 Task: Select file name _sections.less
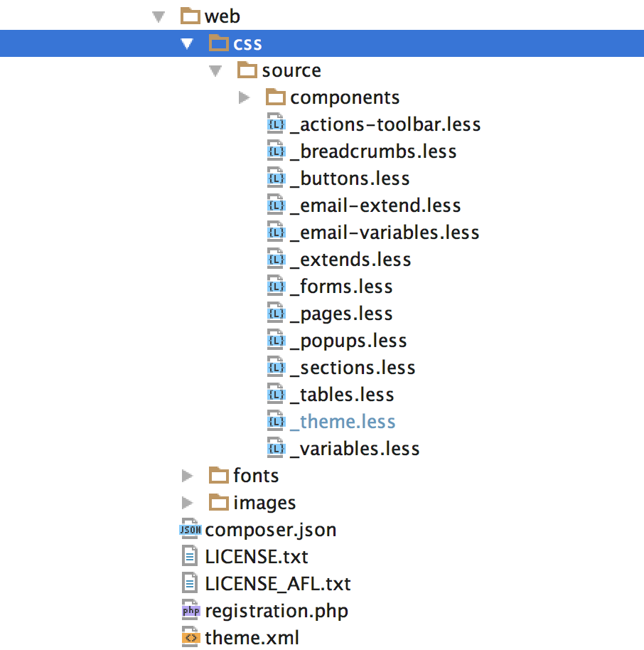[x=353, y=368]
